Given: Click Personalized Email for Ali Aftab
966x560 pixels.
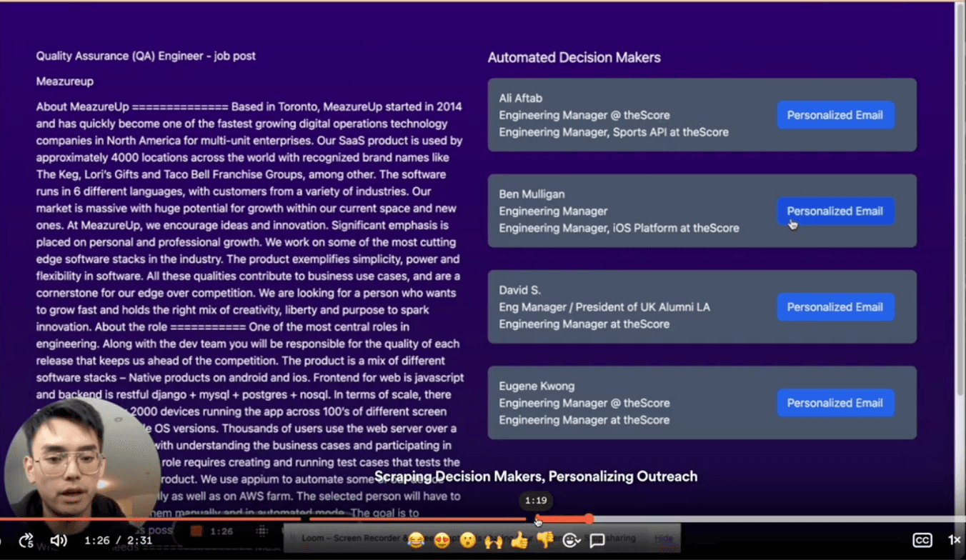Looking at the screenshot, I should (835, 115).
